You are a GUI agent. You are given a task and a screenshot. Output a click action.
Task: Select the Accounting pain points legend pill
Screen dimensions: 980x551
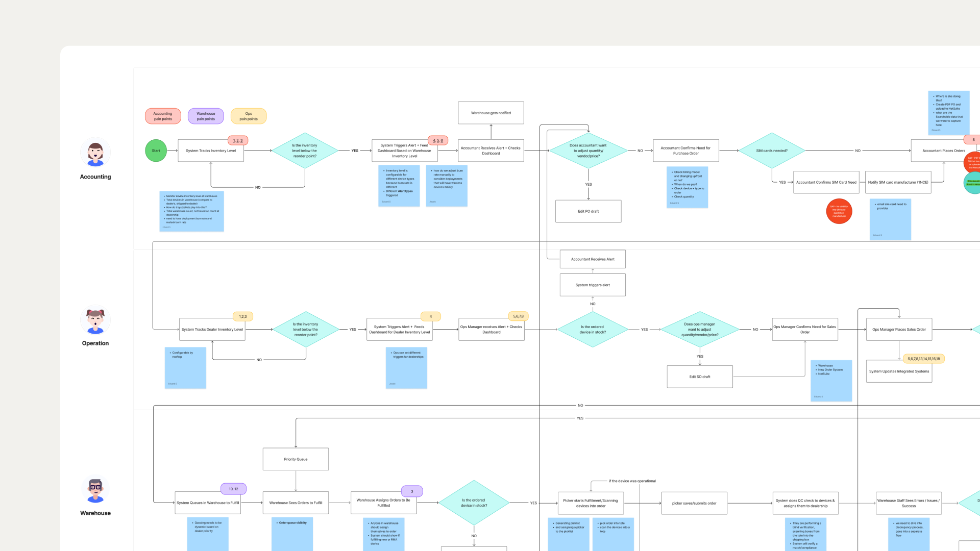pyautogui.click(x=163, y=116)
